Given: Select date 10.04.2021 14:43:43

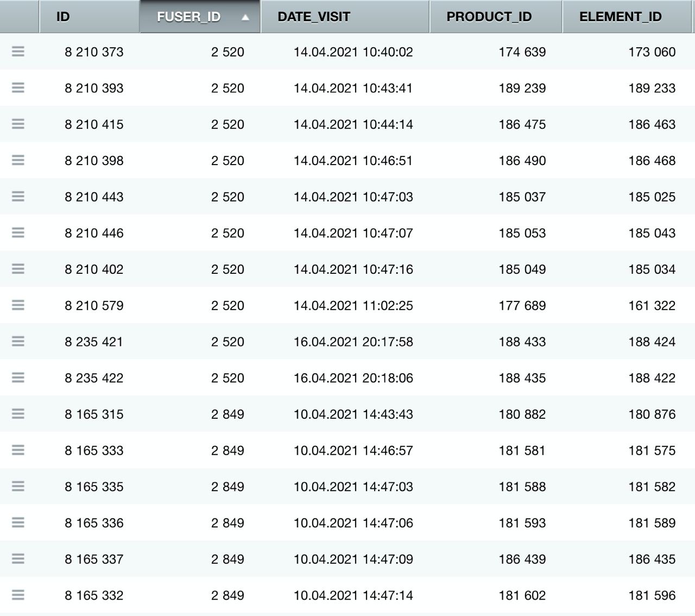Looking at the screenshot, I should [x=353, y=414].
